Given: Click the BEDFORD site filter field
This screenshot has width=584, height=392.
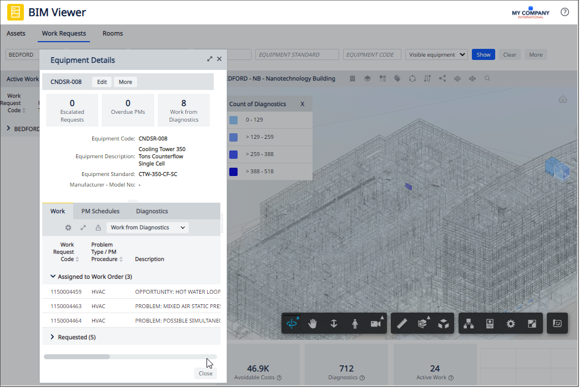Looking at the screenshot, I should tap(22, 55).
